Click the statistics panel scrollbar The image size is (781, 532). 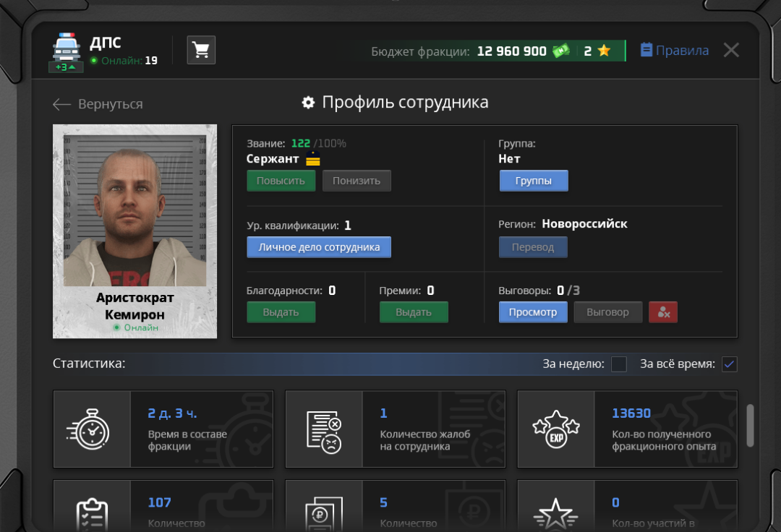coord(750,426)
